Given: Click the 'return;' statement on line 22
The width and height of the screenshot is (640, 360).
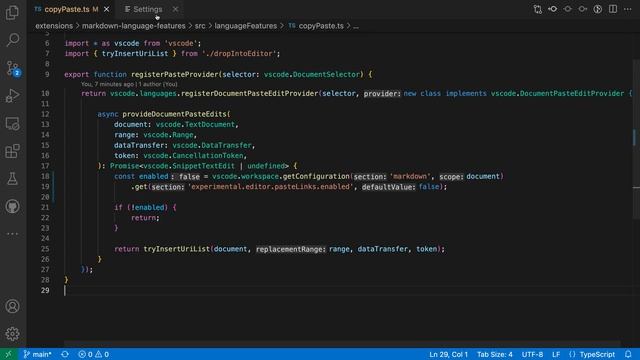Looking at the screenshot, I should pos(145,218).
